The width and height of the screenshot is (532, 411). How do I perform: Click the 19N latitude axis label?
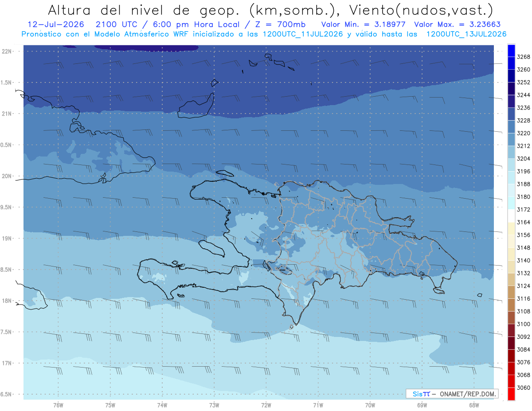tap(7, 239)
